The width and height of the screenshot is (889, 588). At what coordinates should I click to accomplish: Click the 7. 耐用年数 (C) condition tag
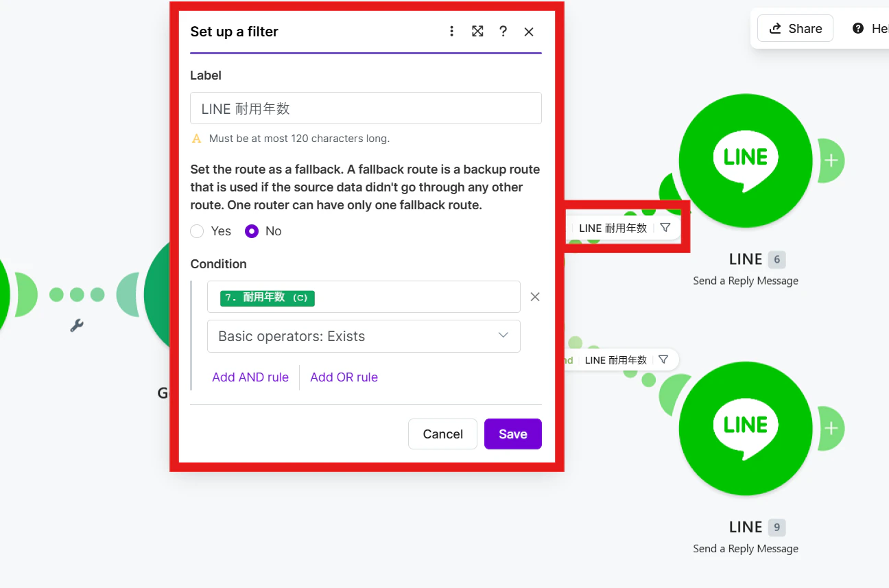pyautogui.click(x=268, y=298)
